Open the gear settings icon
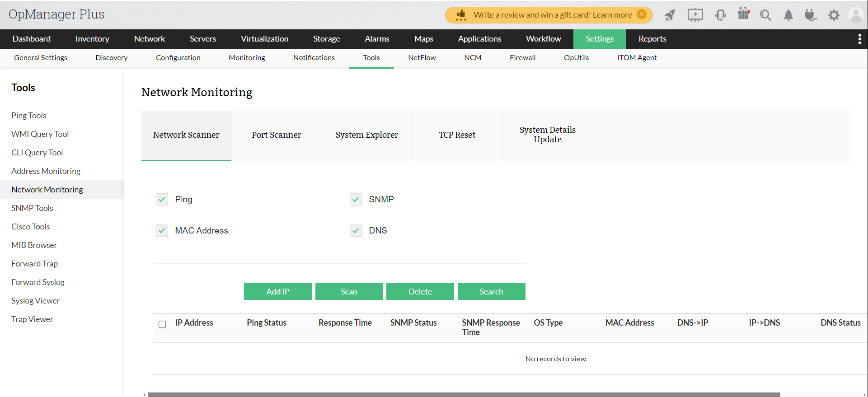 834,15
